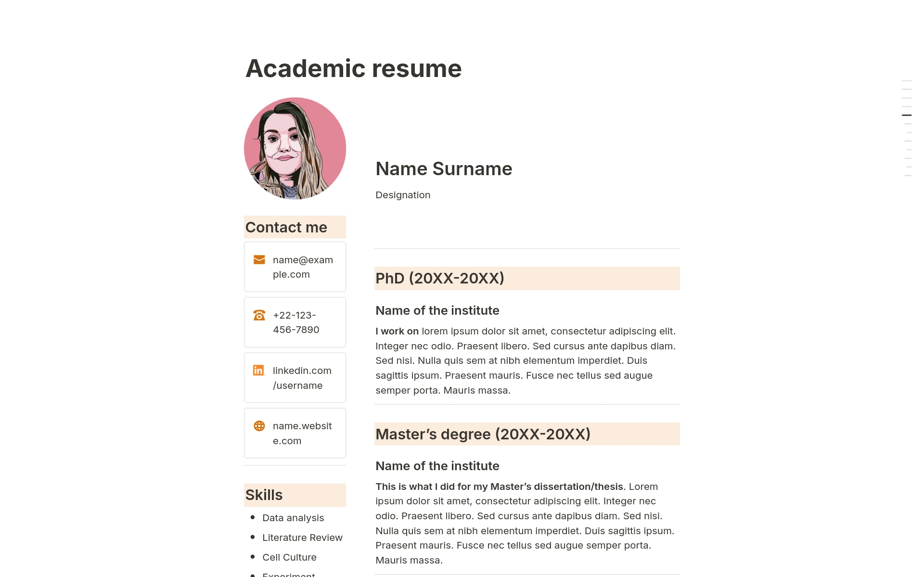
Task: Select the Academic resume page title
Action: tap(353, 68)
